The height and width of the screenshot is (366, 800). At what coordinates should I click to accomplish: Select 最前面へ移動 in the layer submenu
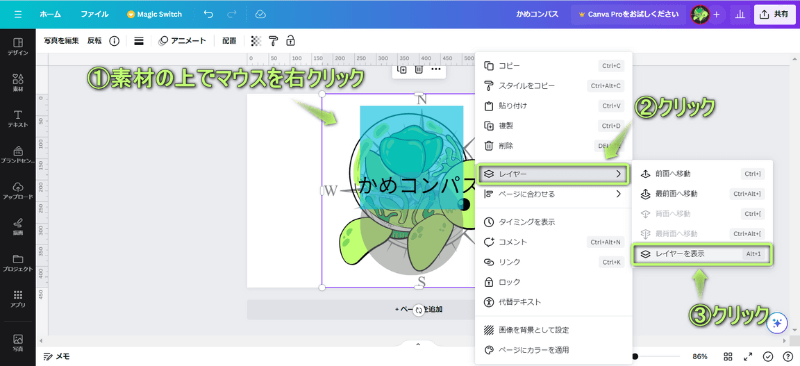[x=703, y=193]
